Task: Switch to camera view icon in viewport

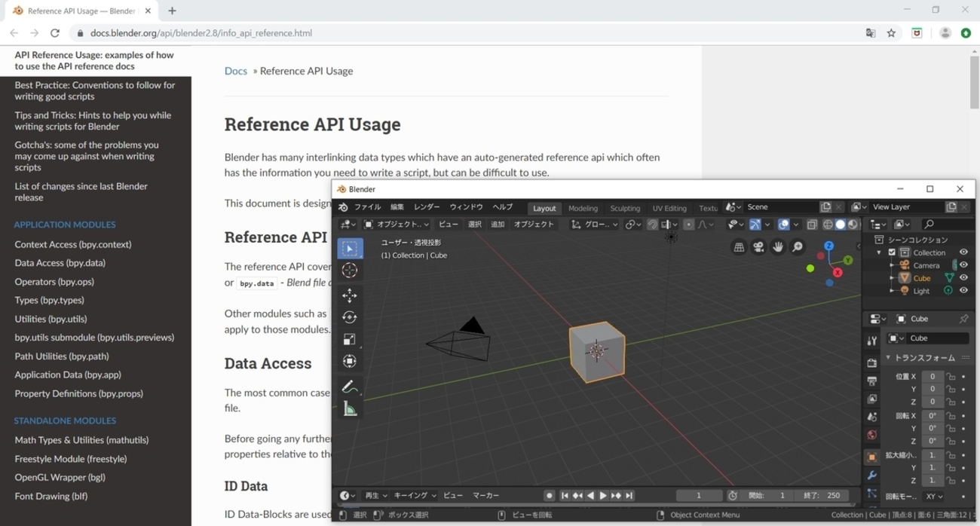Action: [x=758, y=247]
